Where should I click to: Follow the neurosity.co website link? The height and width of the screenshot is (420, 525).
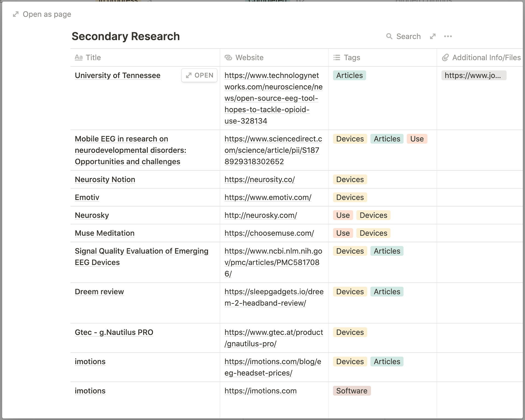pos(259,180)
